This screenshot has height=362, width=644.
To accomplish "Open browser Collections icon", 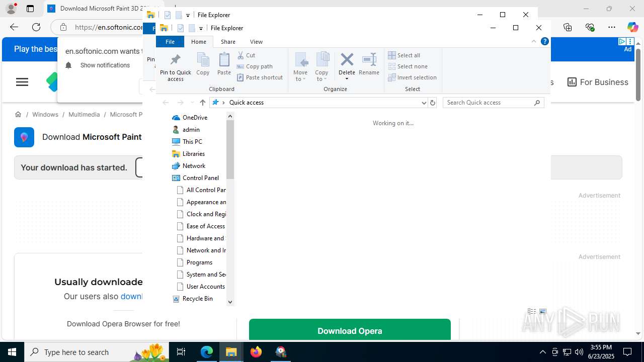I will (x=568, y=27).
